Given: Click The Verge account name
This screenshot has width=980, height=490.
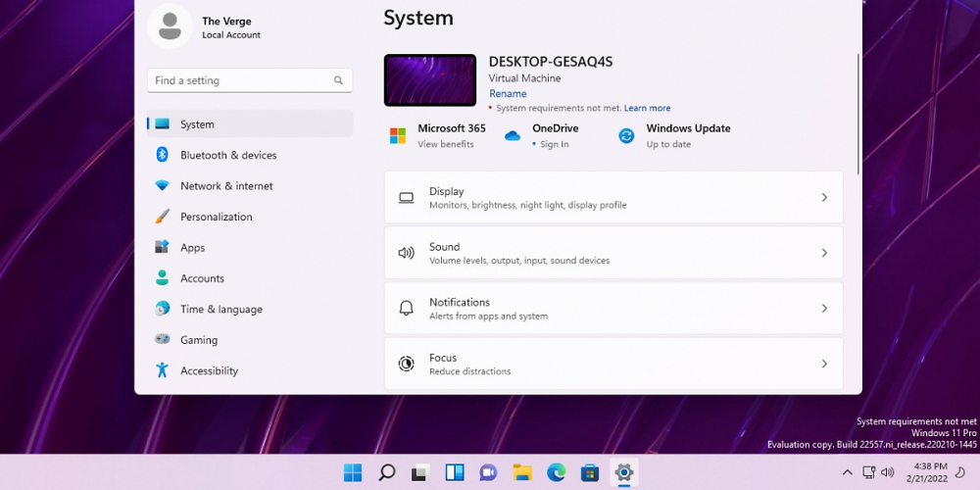Looking at the screenshot, I should click(x=226, y=22).
